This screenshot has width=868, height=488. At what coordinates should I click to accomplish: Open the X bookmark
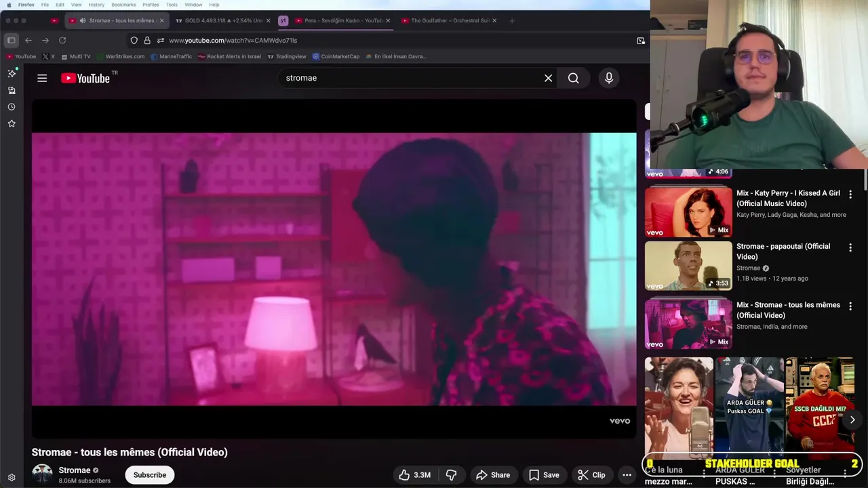49,57
